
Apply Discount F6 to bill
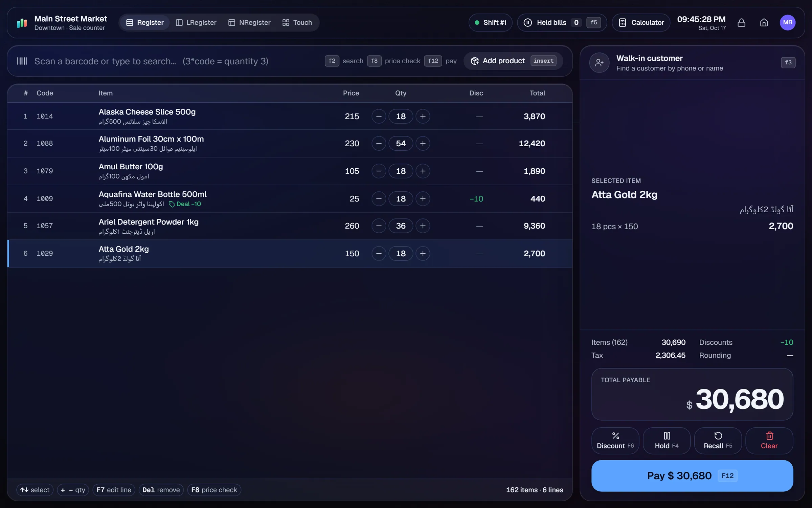[615, 441]
